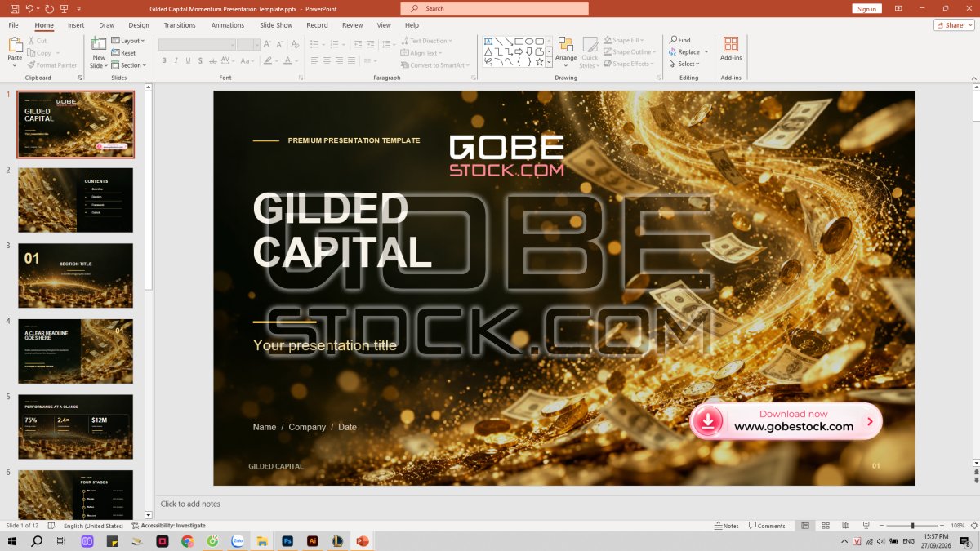The height and width of the screenshot is (551, 980).
Task: Open Comments from the status bar
Action: point(767,526)
